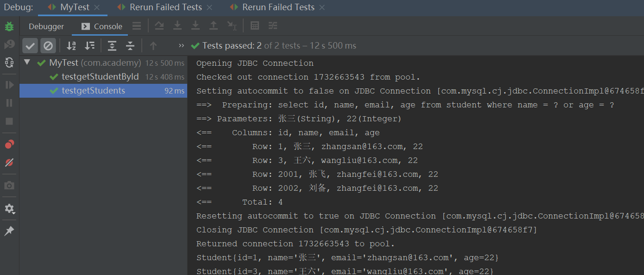Select testgetStudents test result
Viewport: 644px width, 275px height.
pos(93,91)
